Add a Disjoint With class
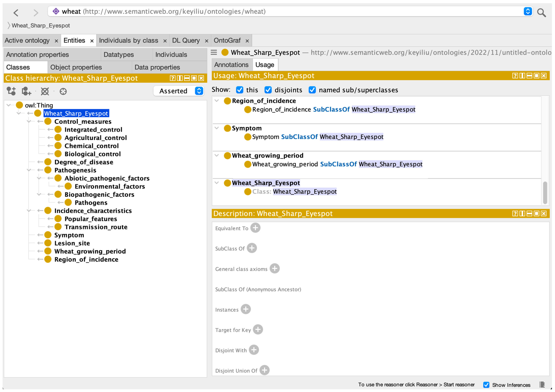This screenshot has height=392, width=555. point(254,349)
